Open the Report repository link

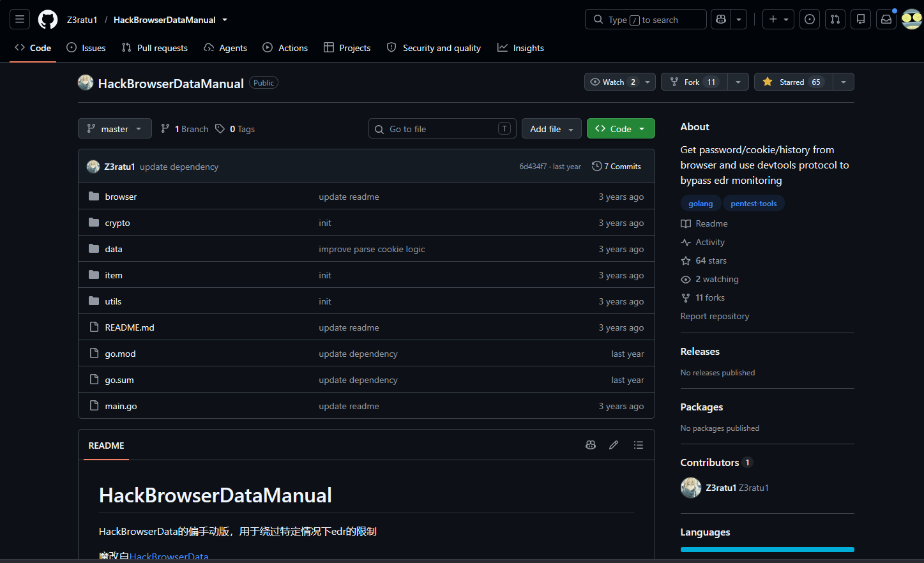pyautogui.click(x=715, y=316)
